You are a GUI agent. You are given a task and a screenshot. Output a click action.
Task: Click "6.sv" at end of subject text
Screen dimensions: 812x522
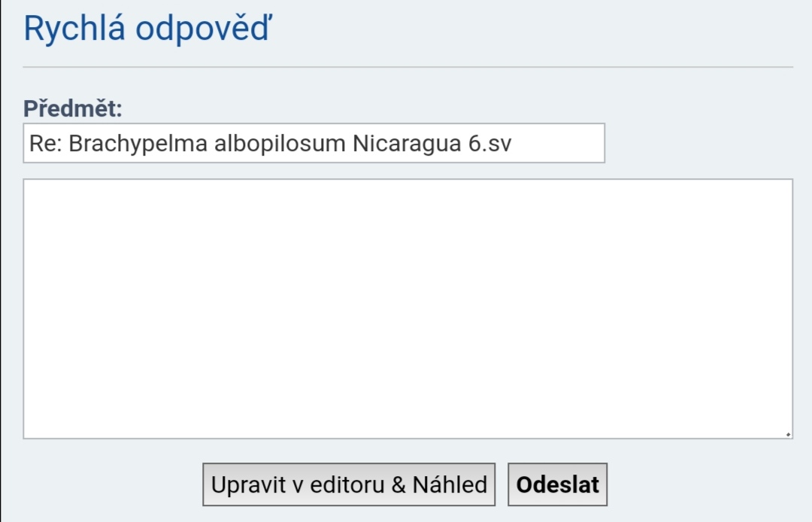tap(489, 143)
